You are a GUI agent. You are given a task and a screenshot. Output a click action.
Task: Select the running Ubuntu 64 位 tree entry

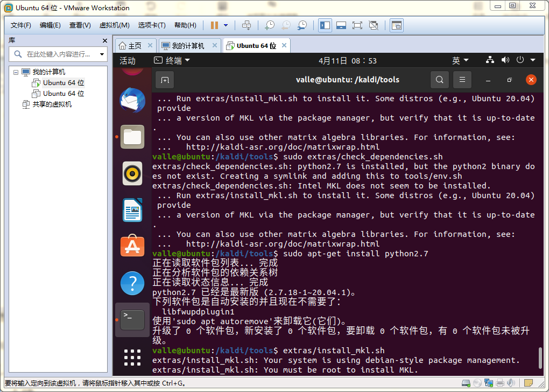pyautogui.click(x=64, y=83)
